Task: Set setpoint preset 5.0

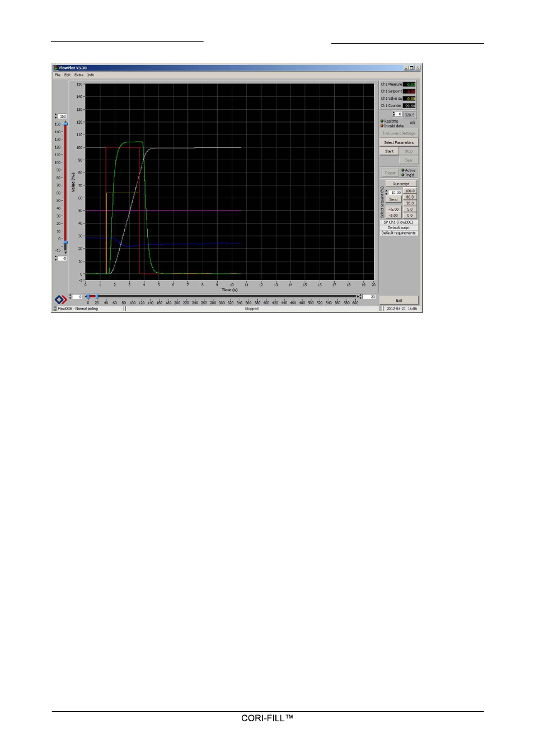Action: click(410, 209)
